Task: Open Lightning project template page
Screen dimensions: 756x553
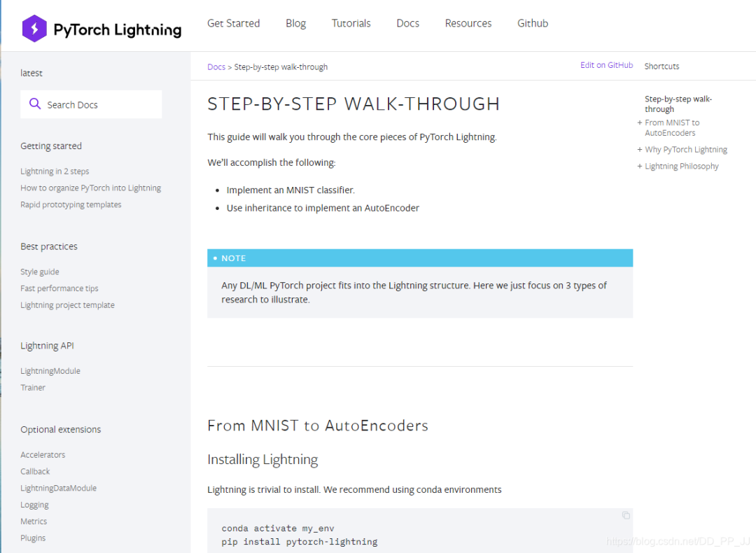Action: [67, 304]
